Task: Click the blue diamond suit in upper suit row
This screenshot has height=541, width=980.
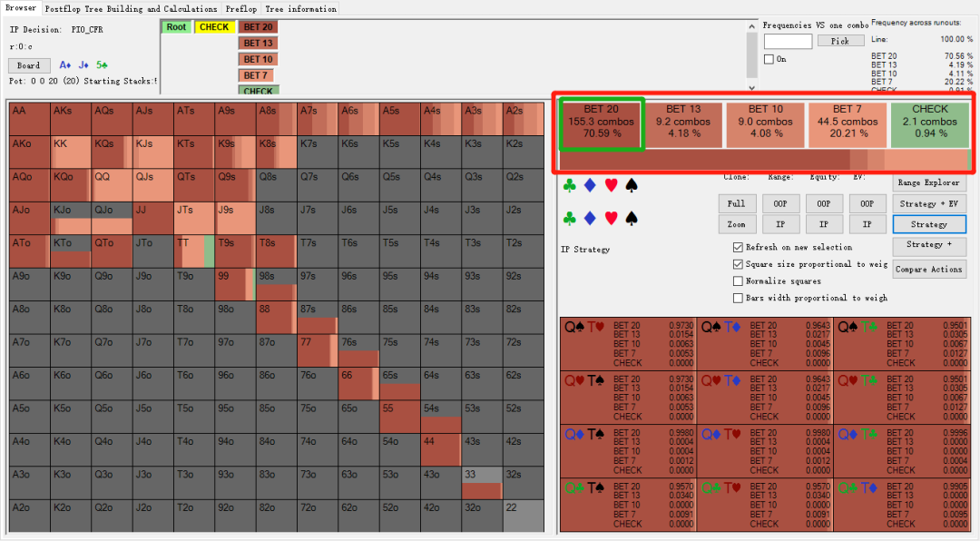Action: point(590,185)
